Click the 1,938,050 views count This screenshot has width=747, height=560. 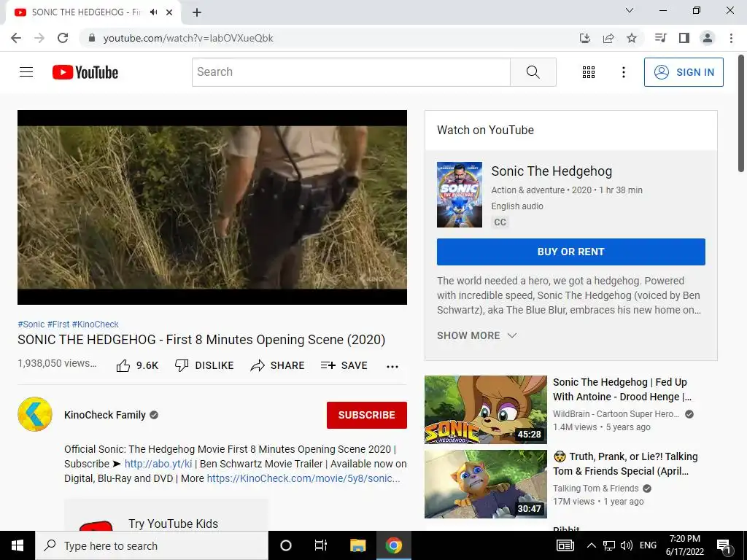(x=57, y=363)
